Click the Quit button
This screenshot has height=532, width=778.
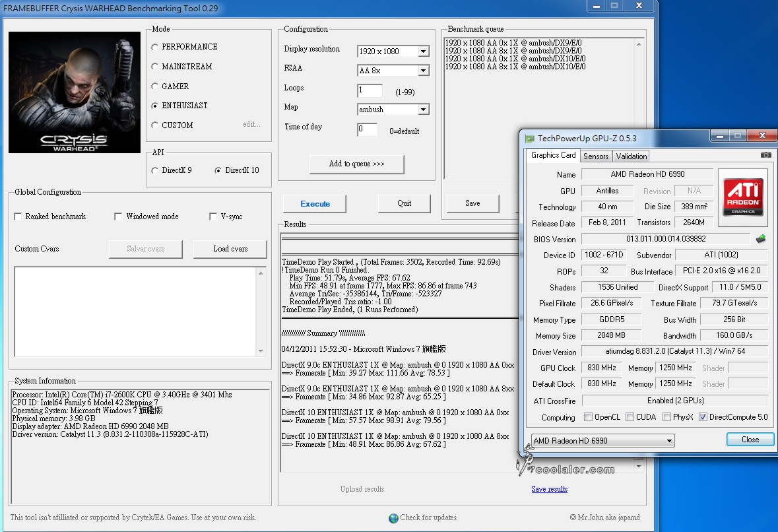[x=404, y=203]
